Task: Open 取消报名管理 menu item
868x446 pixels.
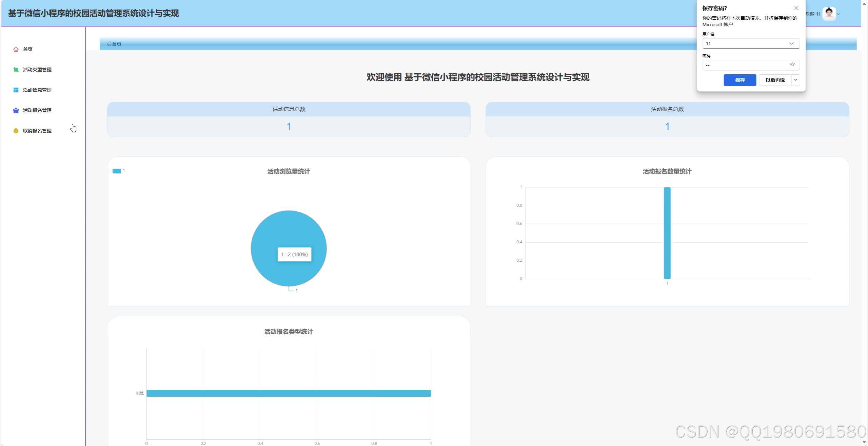Action: click(x=37, y=131)
